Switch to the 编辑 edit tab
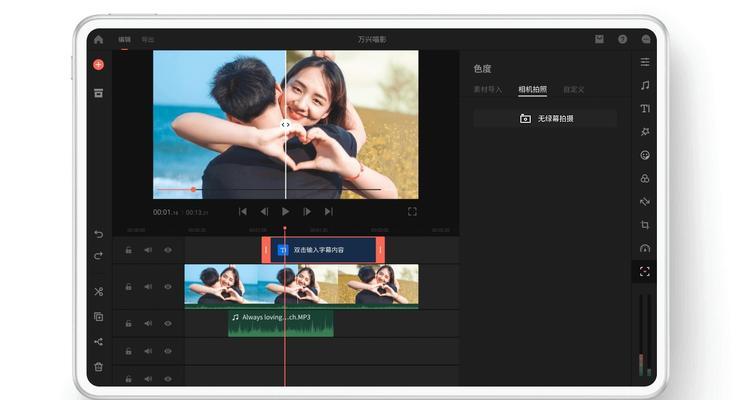 coord(124,40)
